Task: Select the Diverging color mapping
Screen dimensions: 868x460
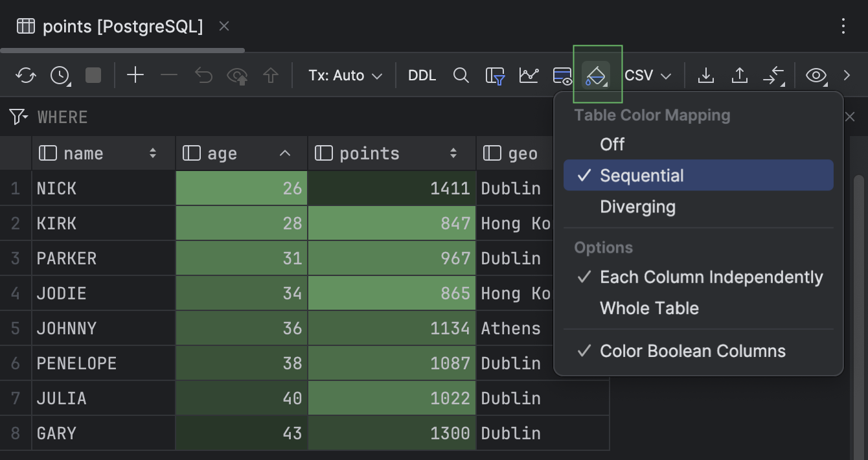Action: (638, 207)
